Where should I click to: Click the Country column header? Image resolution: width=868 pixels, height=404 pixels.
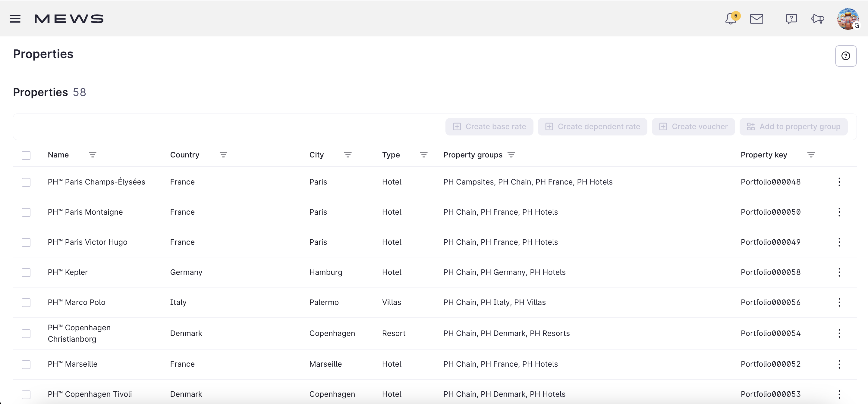tap(185, 155)
